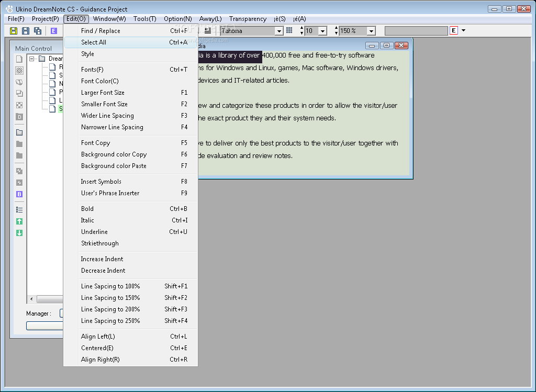Choose Decrease Indent
The height and width of the screenshot is (392, 536).
[x=130, y=271]
